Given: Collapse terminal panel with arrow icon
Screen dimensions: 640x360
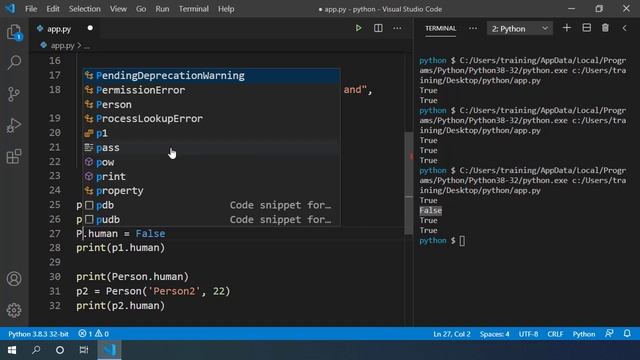Looking at the screenshot, I should 624,28.
